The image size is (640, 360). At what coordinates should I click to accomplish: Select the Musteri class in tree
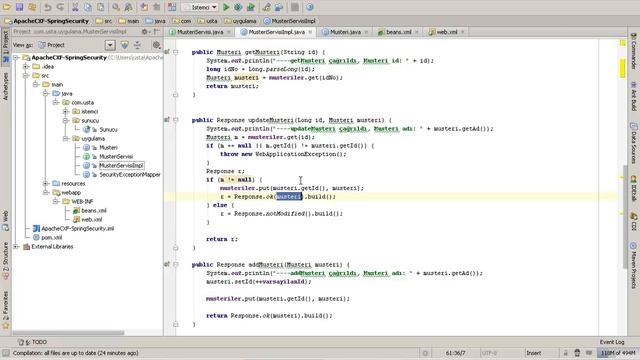pos(108,147)
